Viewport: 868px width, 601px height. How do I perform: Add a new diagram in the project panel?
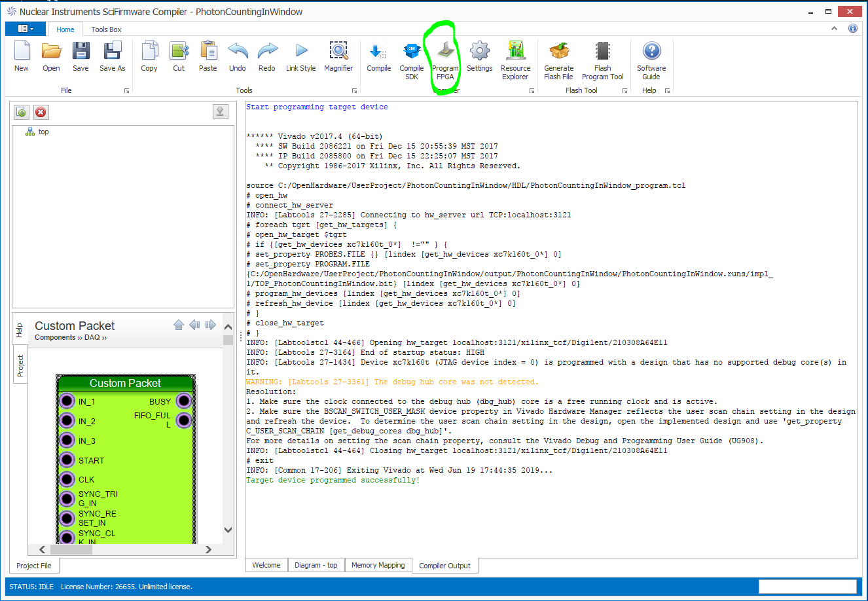[22, 112]
